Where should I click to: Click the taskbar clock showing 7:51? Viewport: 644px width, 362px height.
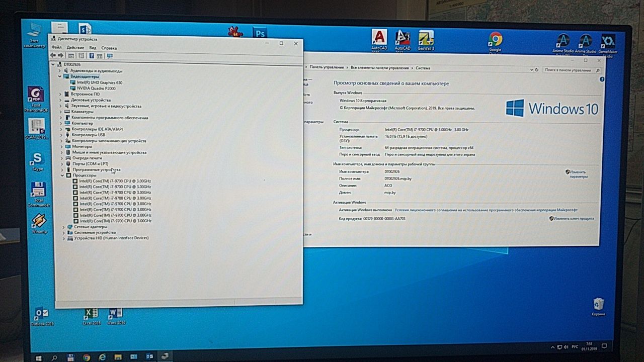(589, 346)
